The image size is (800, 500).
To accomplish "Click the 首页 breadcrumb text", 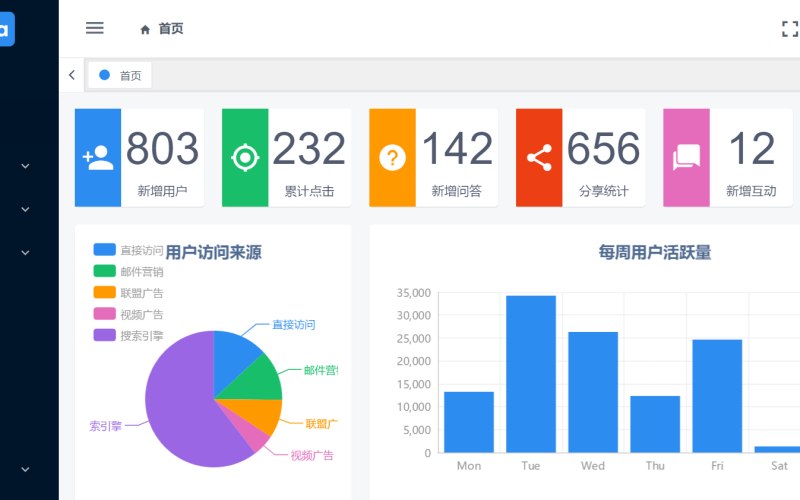I will [x=171, y=29].
